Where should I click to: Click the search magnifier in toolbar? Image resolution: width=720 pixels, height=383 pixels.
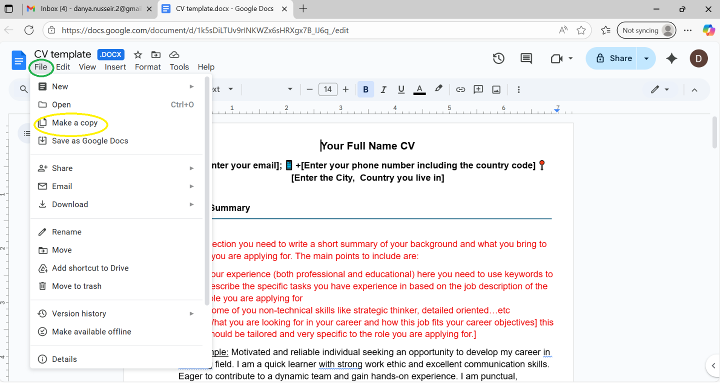pos(23,89)
